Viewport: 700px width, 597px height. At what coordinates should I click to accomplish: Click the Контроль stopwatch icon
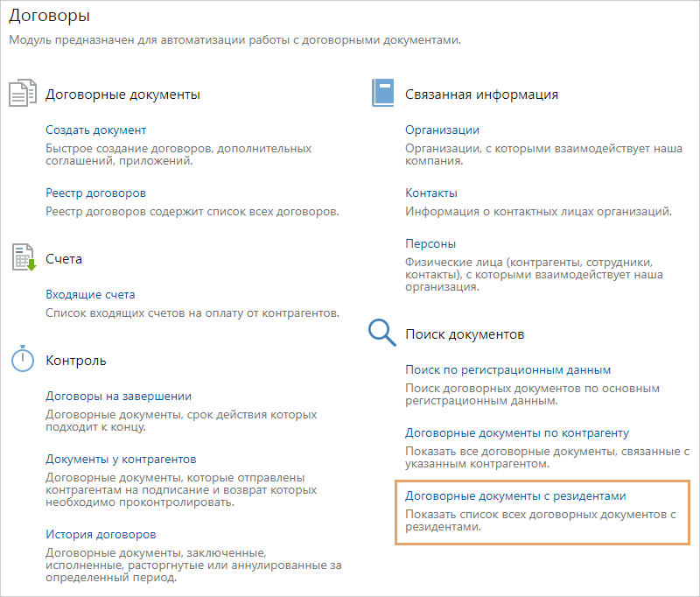tap(23, 359)
